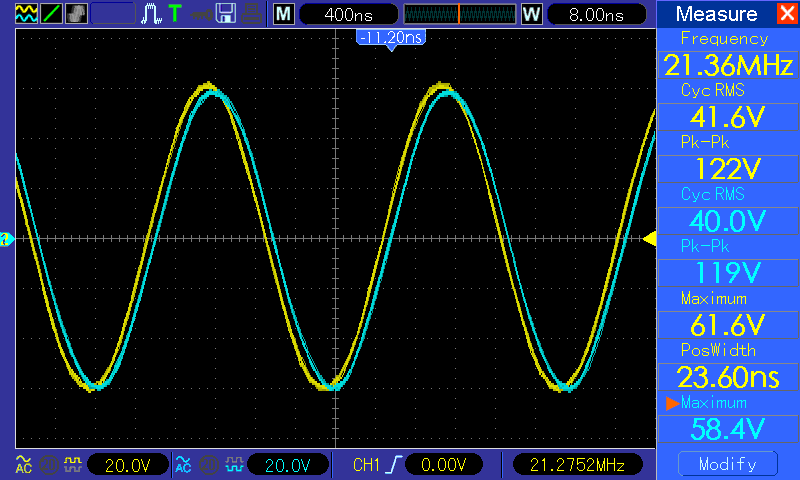
Task: Click the -11.20ns horizontal trigger position marker
Action: [390, 40]
